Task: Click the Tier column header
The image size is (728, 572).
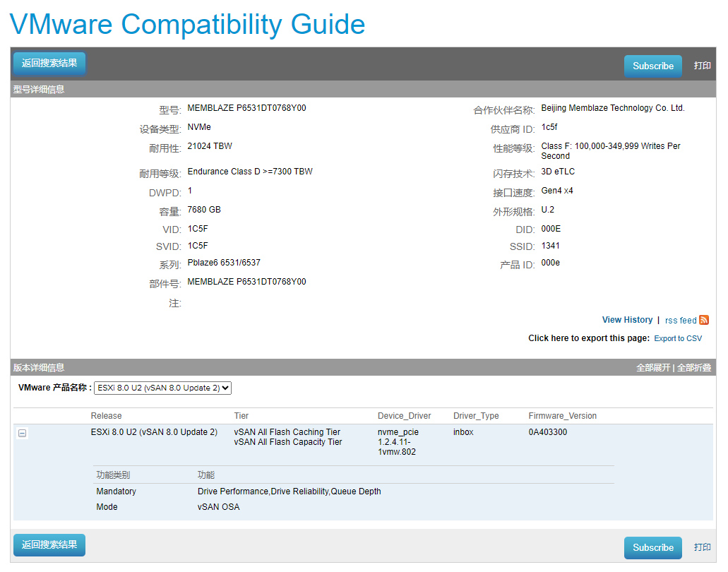Action: (241, 416)
